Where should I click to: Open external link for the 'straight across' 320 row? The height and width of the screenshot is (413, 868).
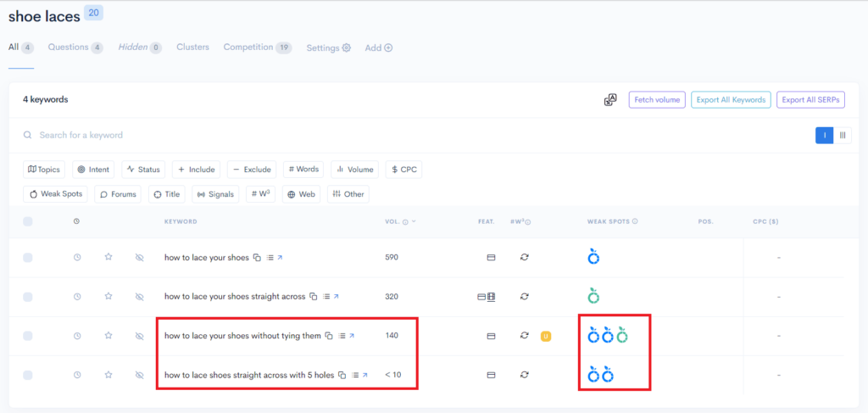(336, 297)
